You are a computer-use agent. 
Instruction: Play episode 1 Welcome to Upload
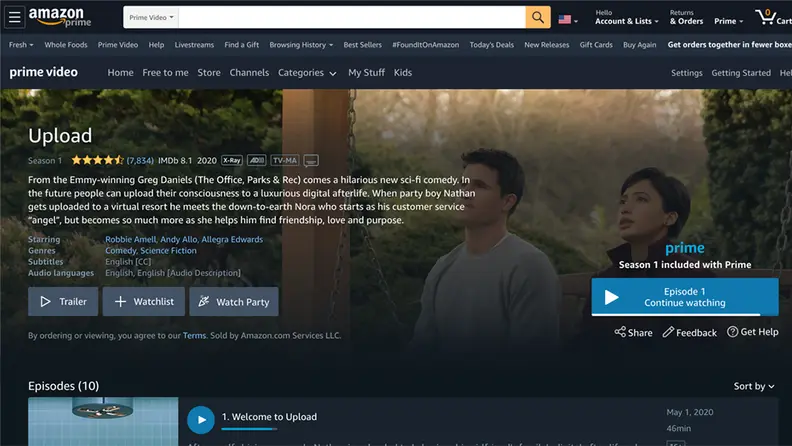(201, 420)
